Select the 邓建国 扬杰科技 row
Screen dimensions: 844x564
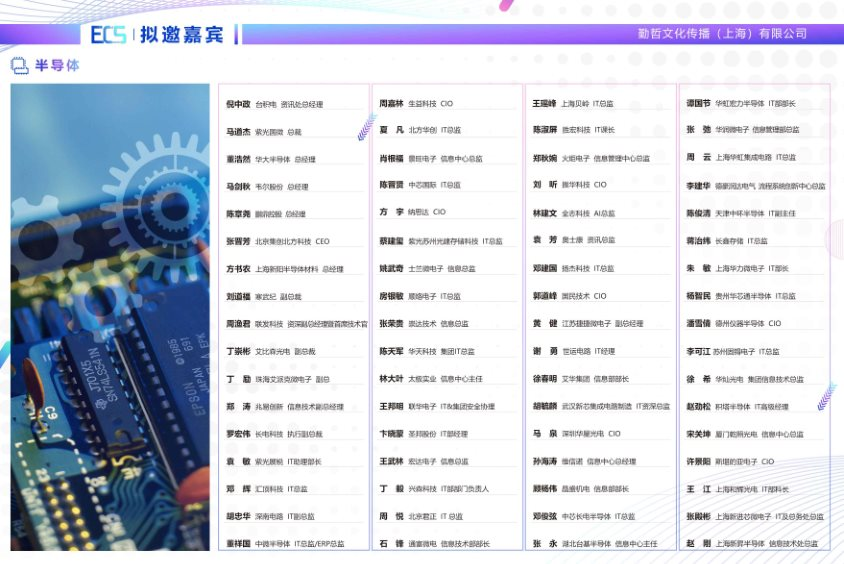[574, 269]
